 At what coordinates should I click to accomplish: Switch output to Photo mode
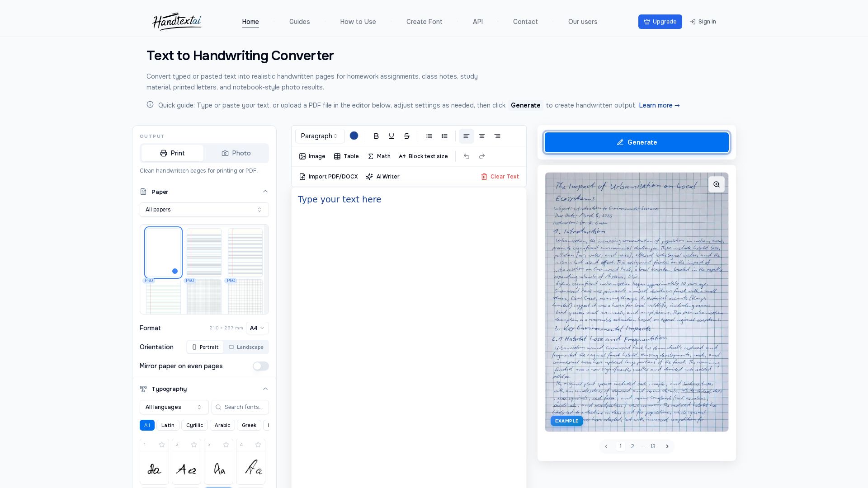click(x=236, y=153)
